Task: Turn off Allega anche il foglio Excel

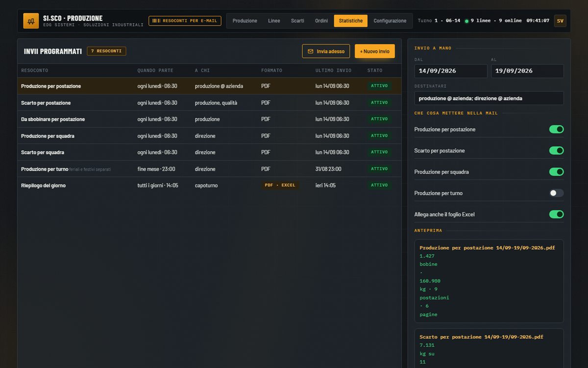Action: (556, 214)
